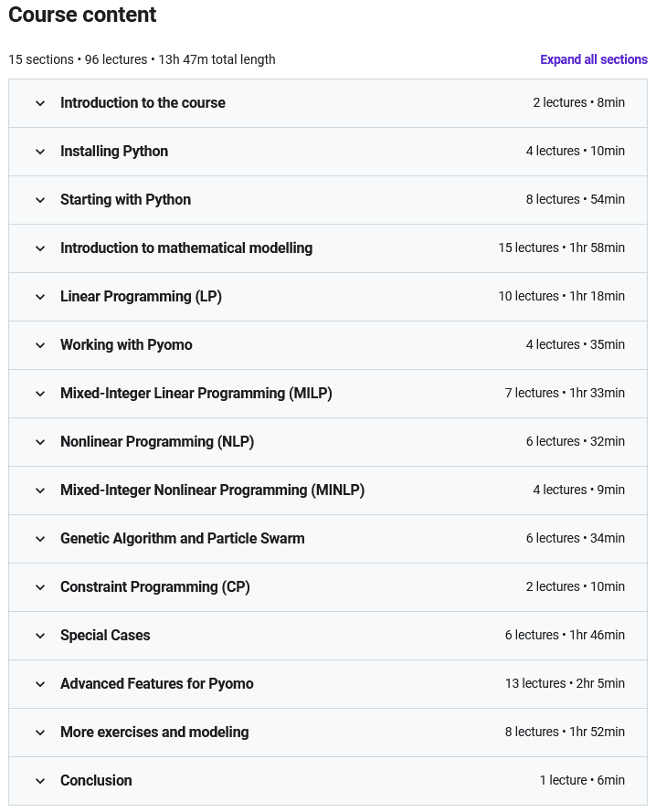Click the chevron for Mixed-Integer Nonlinear Programming (MINLP)
Image resolution: width=656 pixels, height=812 pixels.
(x=40, y=490)
